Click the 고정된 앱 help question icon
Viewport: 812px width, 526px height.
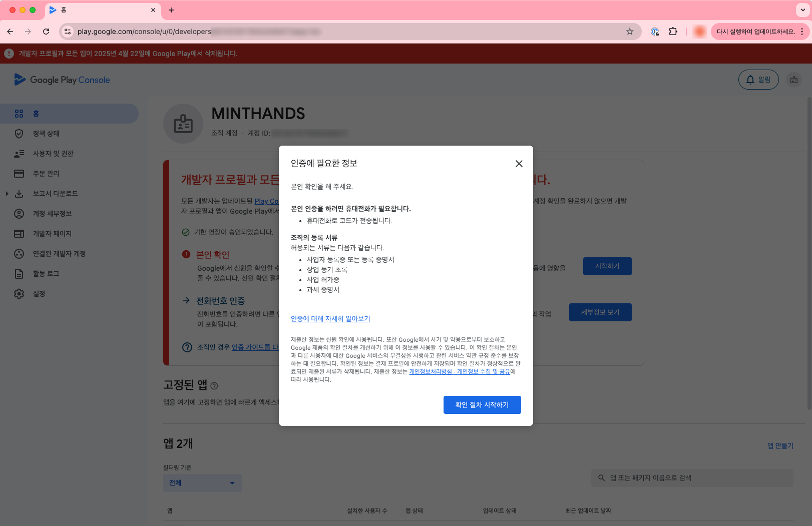(214, 386)
